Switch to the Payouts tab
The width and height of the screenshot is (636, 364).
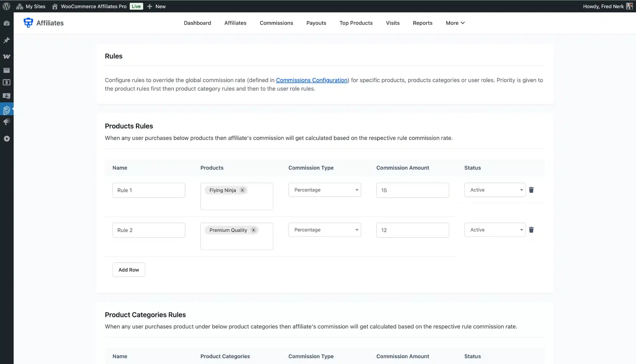point(316,23)
